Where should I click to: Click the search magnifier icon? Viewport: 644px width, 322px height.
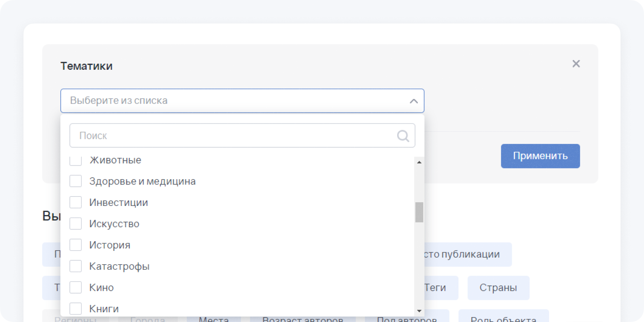pos(403,136)
